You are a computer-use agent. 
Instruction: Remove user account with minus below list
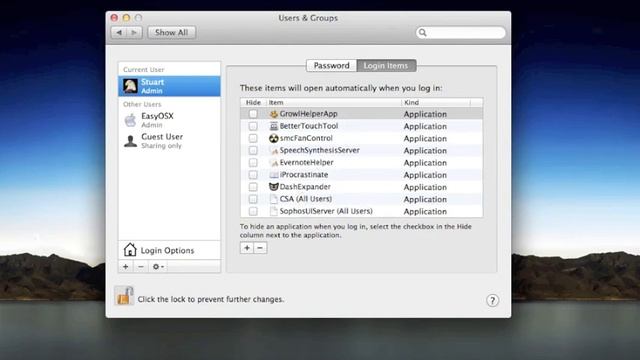(141, 267)
